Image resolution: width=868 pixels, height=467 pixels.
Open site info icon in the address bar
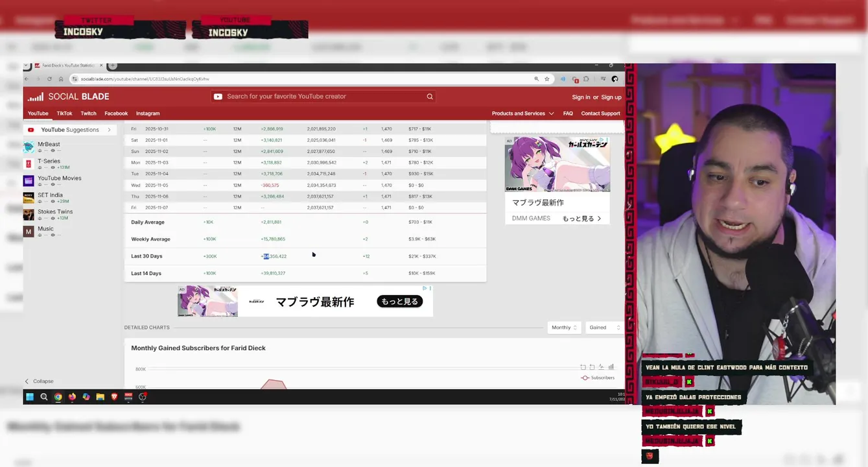(75, 79)
